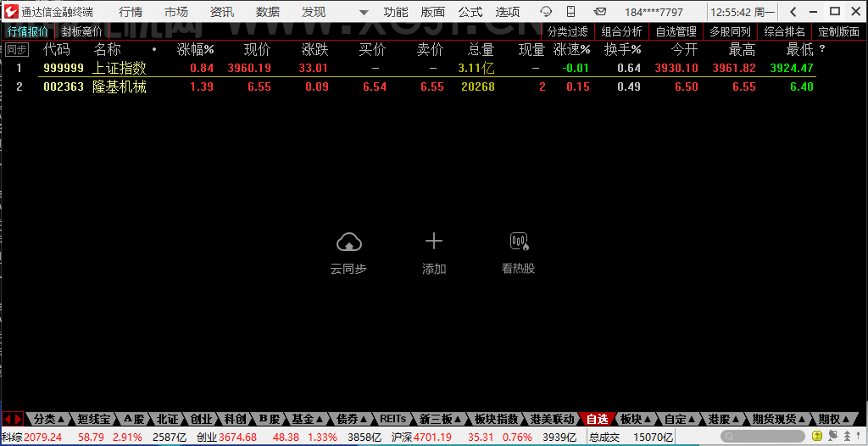
Task: Click the 添加 plus icon
Action: (433, 241)
